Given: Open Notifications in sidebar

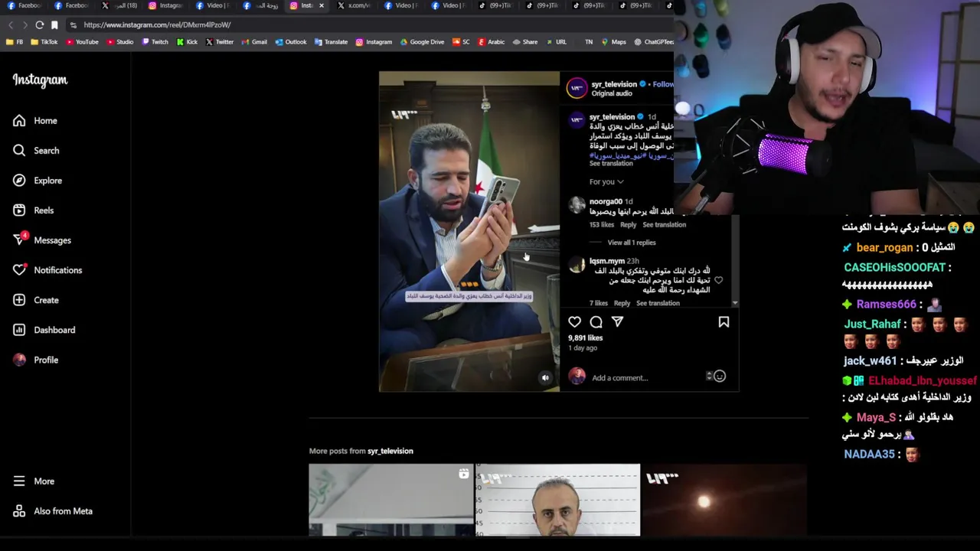Looking at the screenshot, I should point(47,270).
